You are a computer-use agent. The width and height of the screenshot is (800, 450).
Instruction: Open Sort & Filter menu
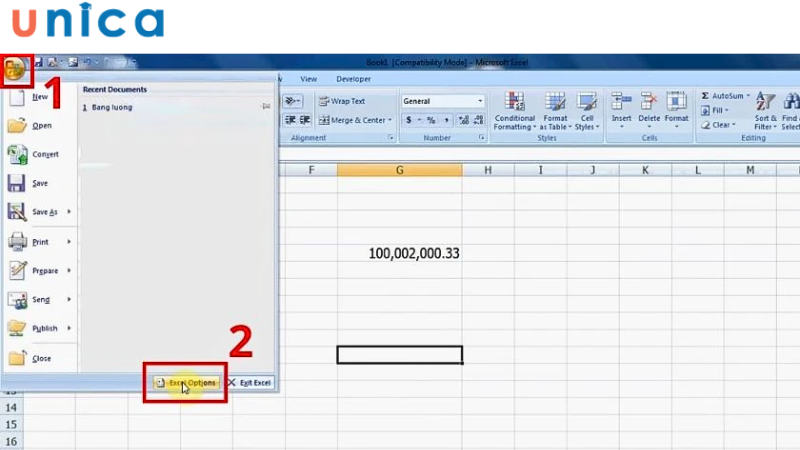[x=765, y=111]
